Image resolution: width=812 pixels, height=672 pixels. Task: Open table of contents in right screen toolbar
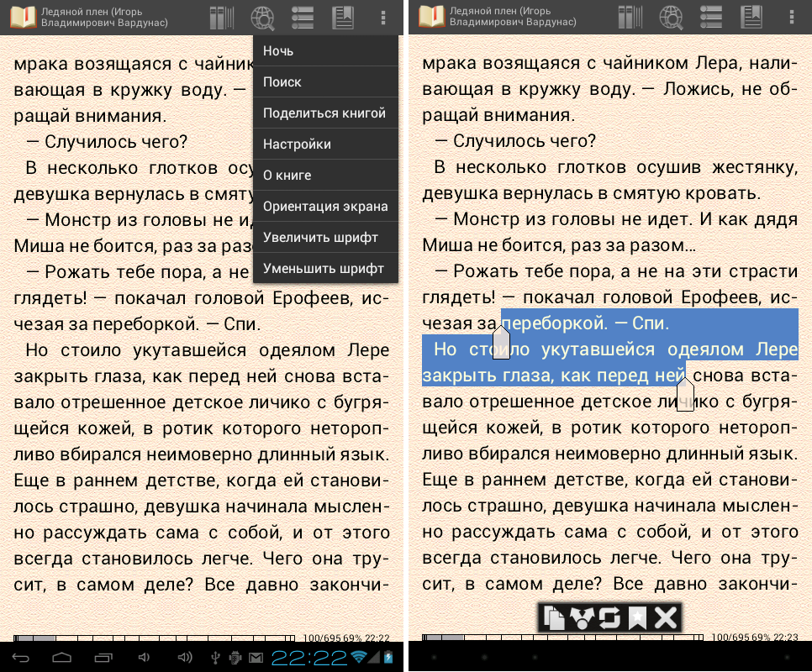[x=711, y=17]
